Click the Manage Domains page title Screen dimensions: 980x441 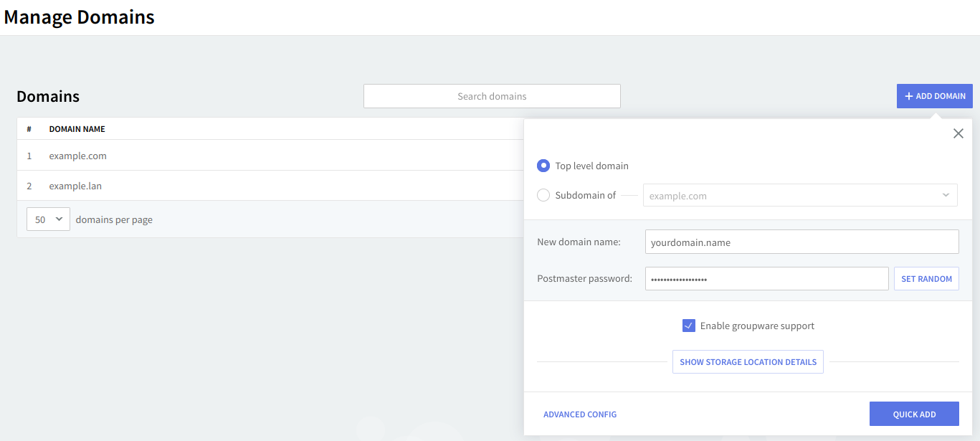(79, 17)
